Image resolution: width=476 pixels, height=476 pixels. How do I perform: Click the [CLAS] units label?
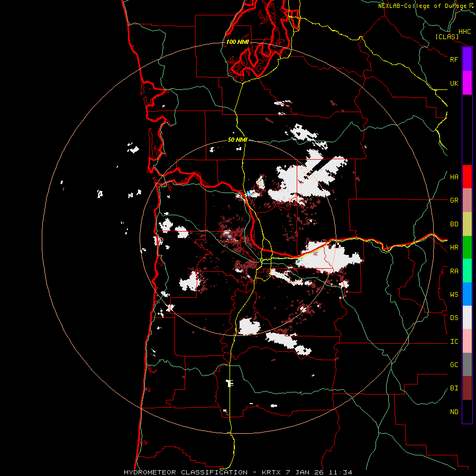(x=447, y=37)
